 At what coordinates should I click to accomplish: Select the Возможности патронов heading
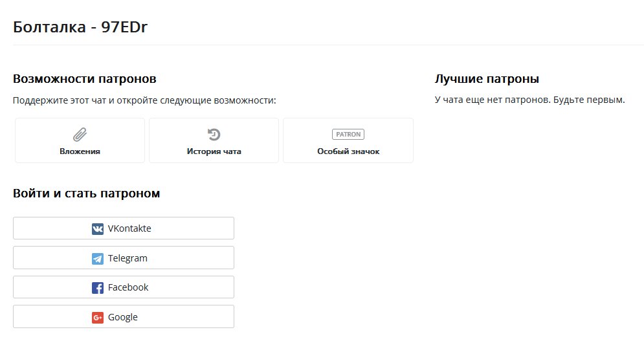pos(85,78)
